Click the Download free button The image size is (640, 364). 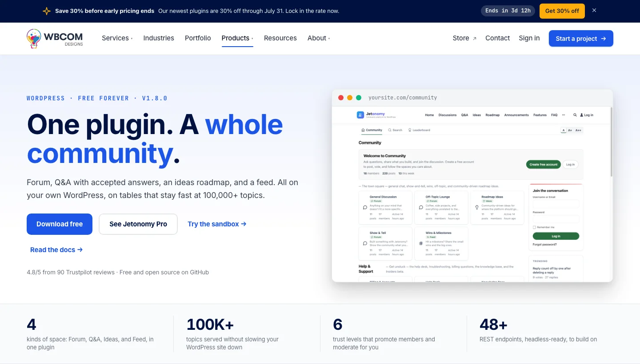(x=60, y=224)
